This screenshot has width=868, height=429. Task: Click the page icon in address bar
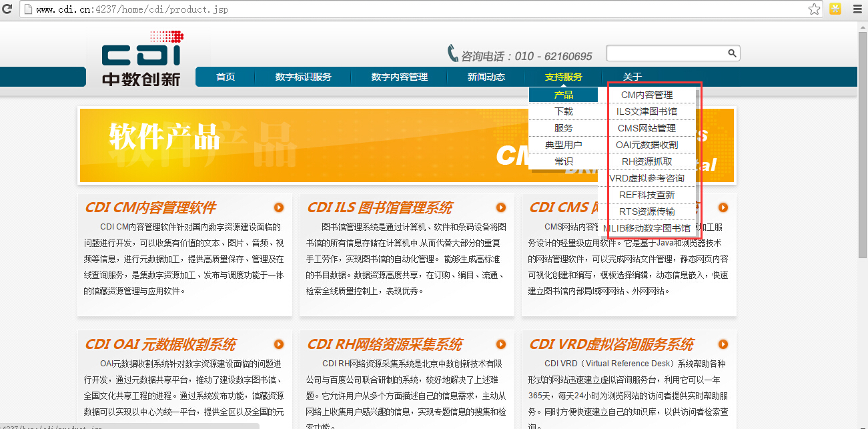pos(27,9)
